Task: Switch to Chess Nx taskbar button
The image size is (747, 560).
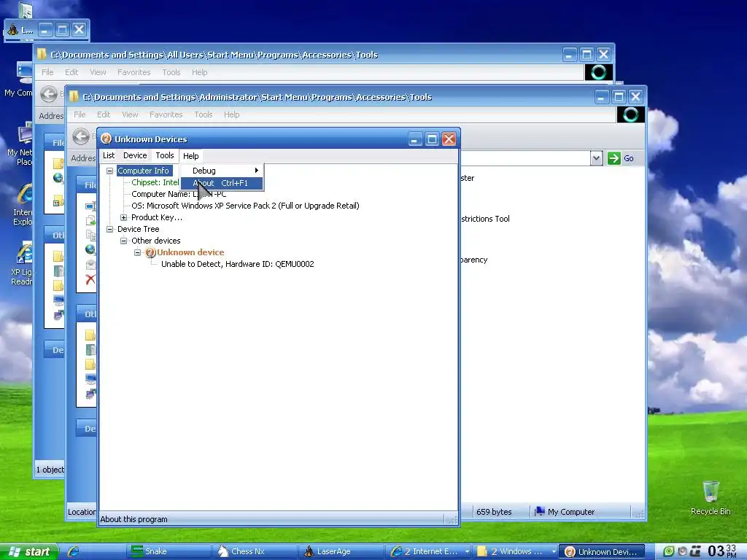Action: point(255,551)
